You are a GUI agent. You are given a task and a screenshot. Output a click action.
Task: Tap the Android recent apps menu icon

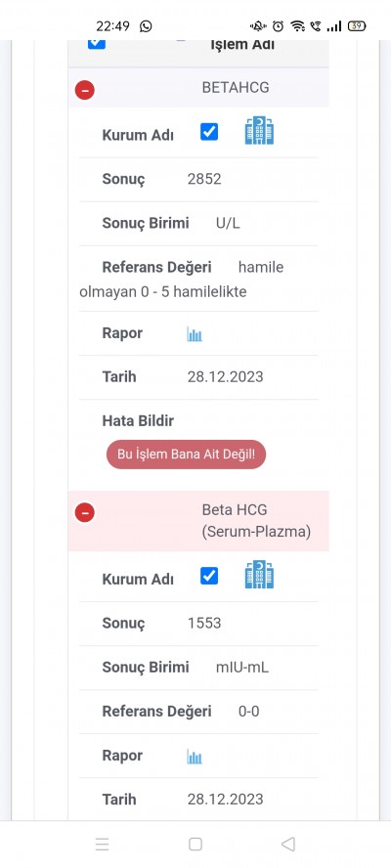coord(102,845)
